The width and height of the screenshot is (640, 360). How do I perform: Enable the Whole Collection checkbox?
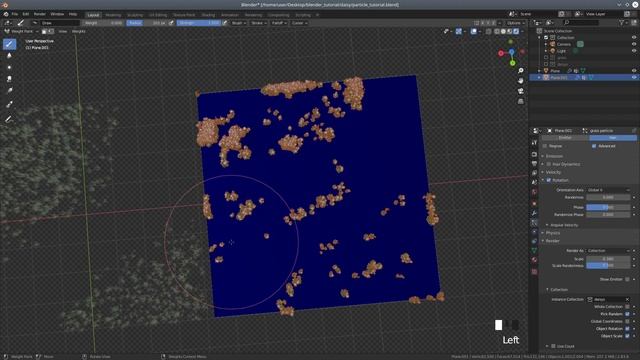627,307
